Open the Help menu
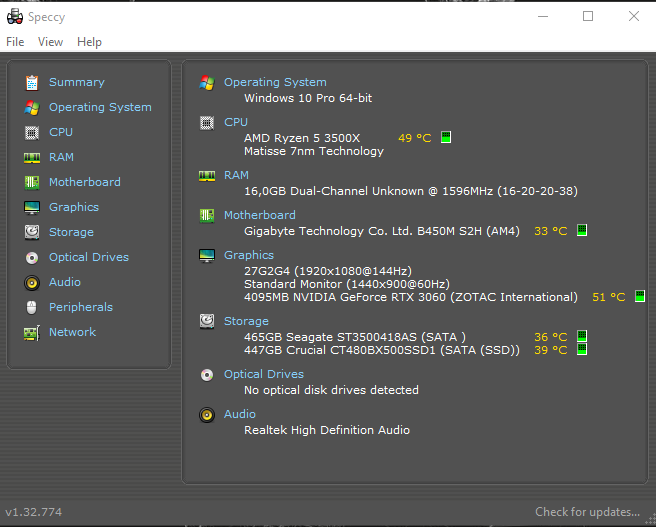The height and width of the screenshot is (527, 656). (89, 42)
